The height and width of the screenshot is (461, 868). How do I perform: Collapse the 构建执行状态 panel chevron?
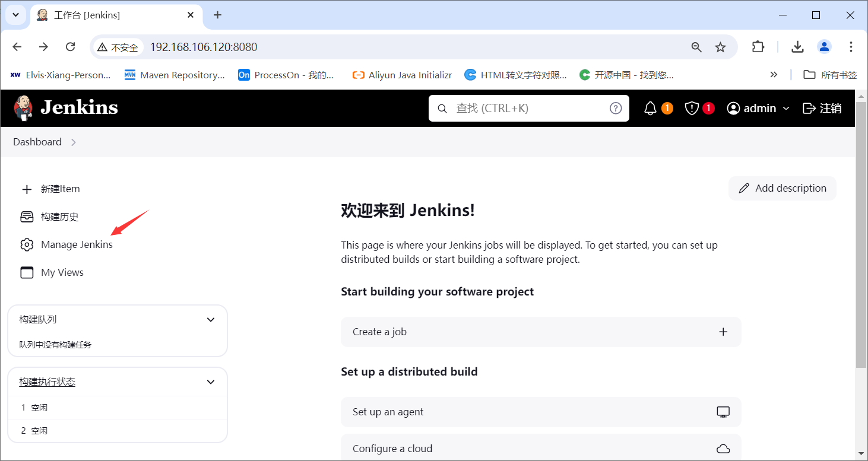coord(211,382)
